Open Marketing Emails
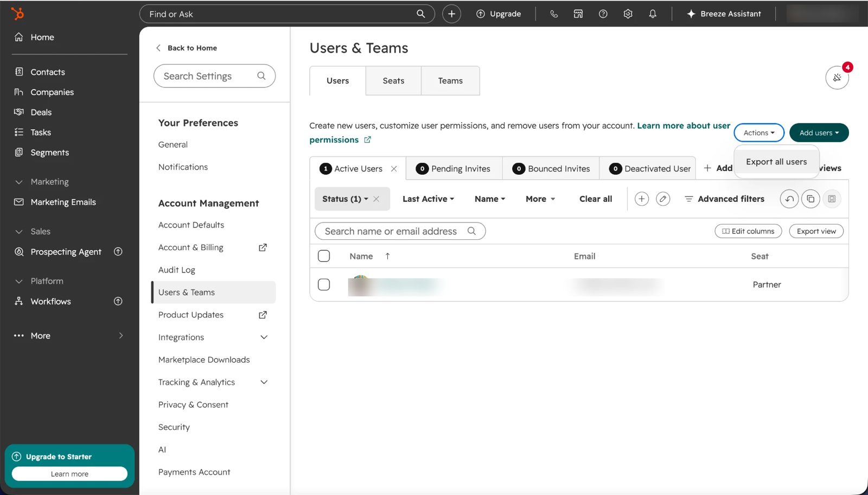 pos(63,202)
